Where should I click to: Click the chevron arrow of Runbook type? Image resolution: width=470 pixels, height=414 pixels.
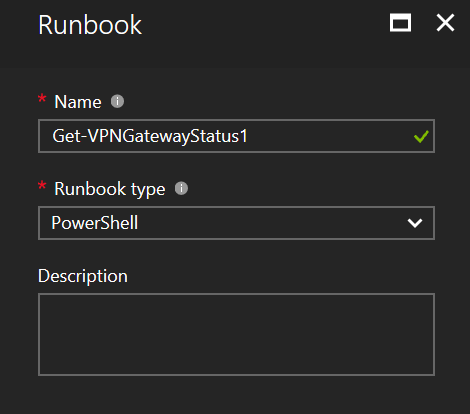point(415,223)
